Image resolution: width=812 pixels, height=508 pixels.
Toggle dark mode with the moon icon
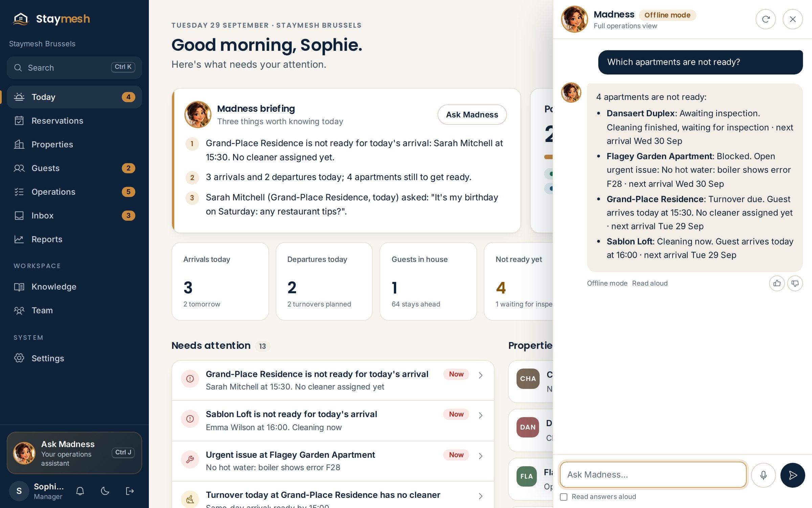pos(105,491)
